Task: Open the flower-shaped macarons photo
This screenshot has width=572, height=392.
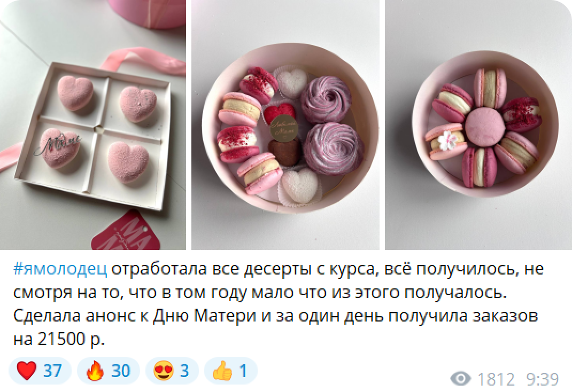Action: point(478,124)
